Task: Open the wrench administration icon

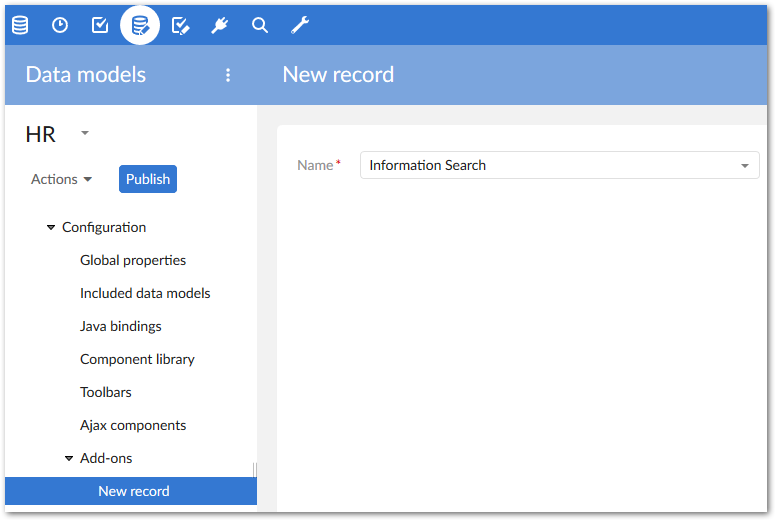Action: point(300,25)
